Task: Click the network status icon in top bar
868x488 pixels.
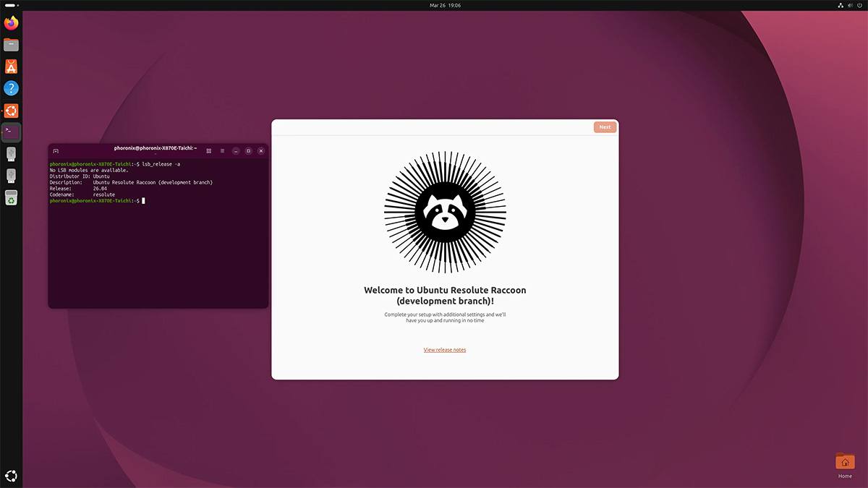Action: click(839, 5)
